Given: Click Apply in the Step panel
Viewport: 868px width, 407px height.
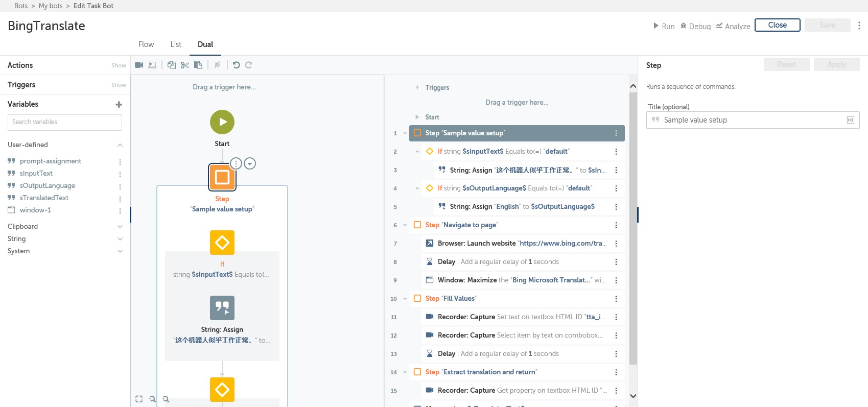Looking at the screenshot, I should coord(837,64).
